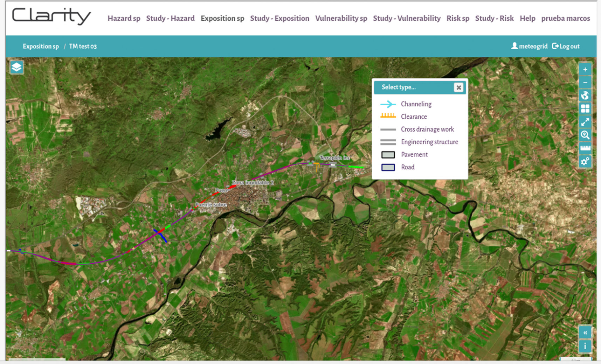Show map information via the i button
This screenshot has height=364, width=601.
pyautogui.click(x=585, y=346)
